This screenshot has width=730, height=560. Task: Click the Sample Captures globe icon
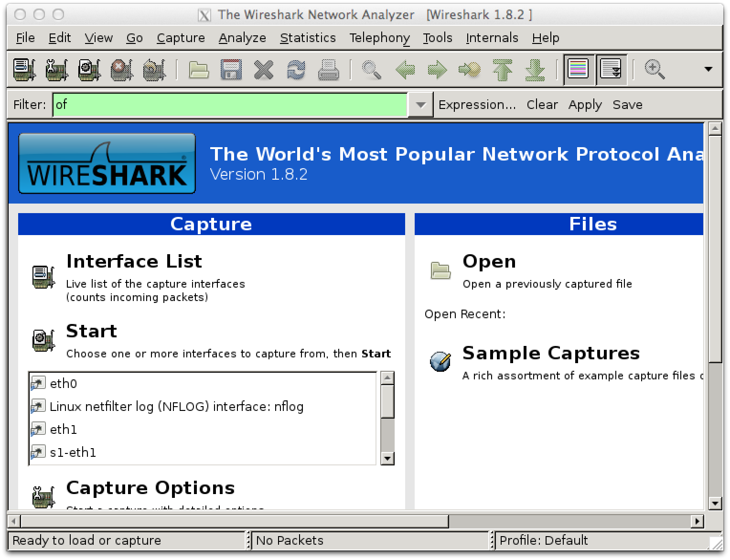point(440,362)
